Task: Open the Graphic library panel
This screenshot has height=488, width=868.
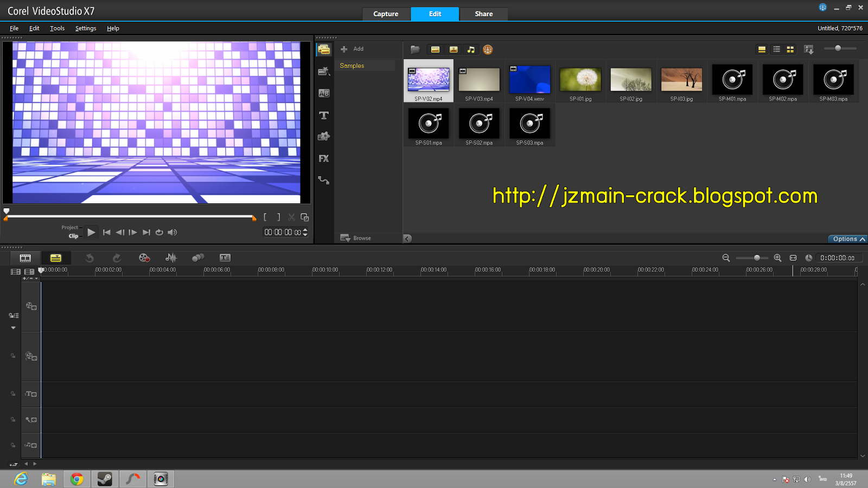Action: coord(324,137)
